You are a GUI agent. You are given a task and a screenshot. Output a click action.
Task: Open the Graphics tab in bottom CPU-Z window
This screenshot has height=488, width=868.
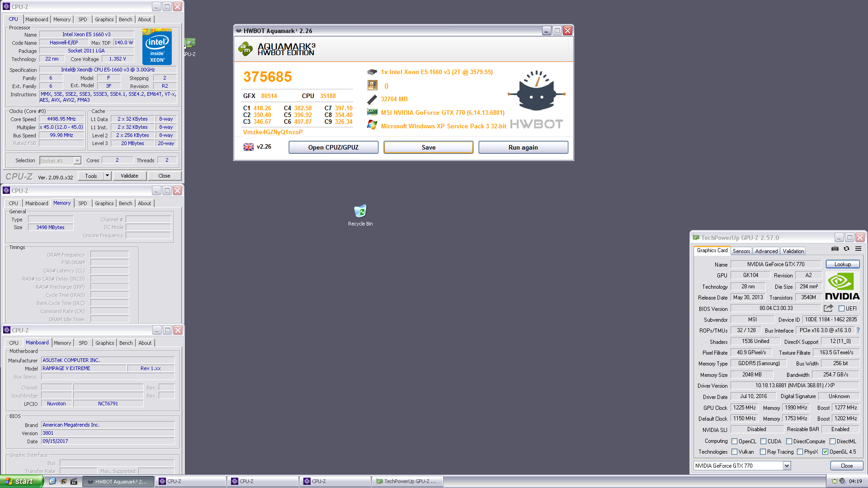click(105, 343)
